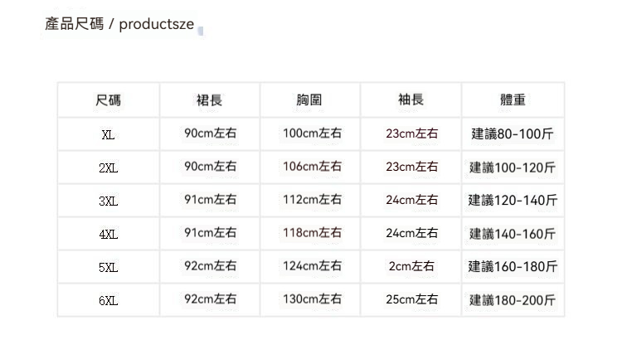622x364 pixels.
Task: Click the XL size cell
Action: 109,134
